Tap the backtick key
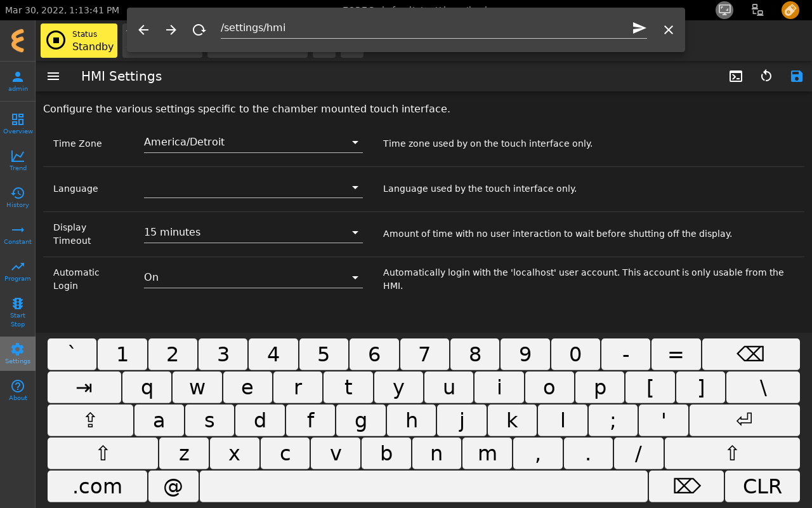 tap(72, 354)
